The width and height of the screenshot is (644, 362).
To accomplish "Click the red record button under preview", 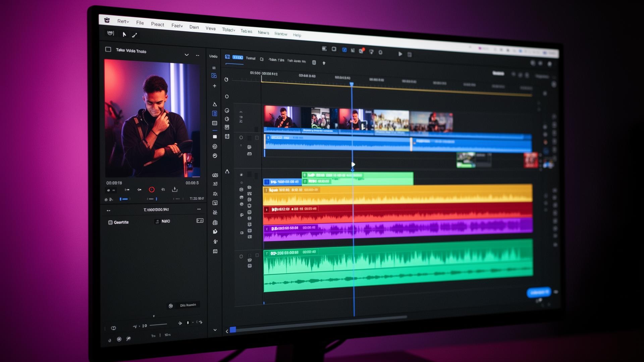I will (152, 189).
